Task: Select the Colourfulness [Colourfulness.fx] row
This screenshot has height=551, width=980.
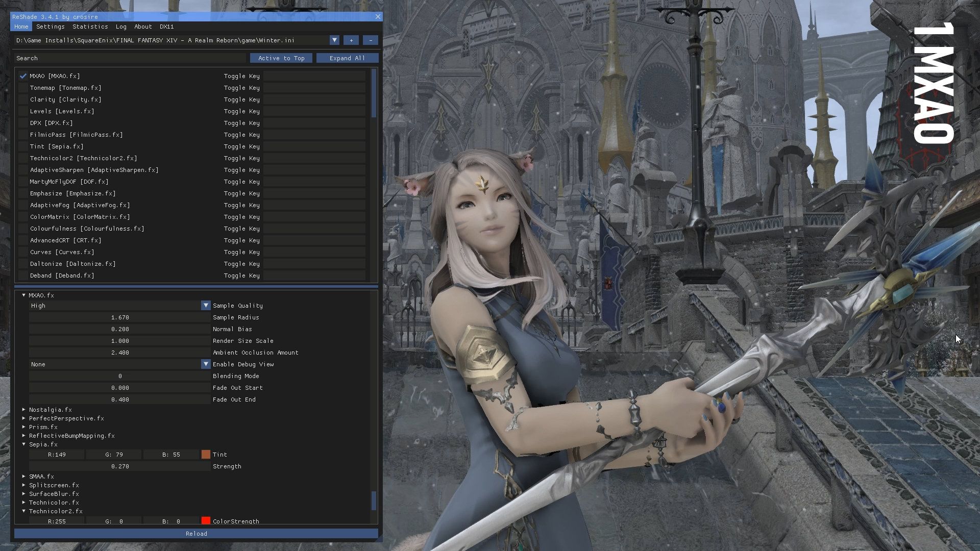Action: pos(87,229)
